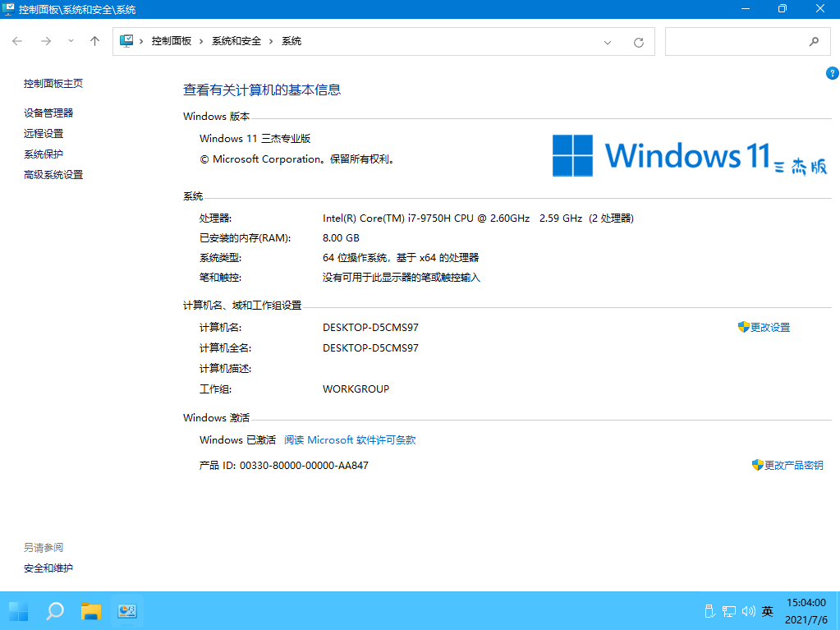Refresh the current page
Viewport: 840px width, 630px height.
point(638,41)
